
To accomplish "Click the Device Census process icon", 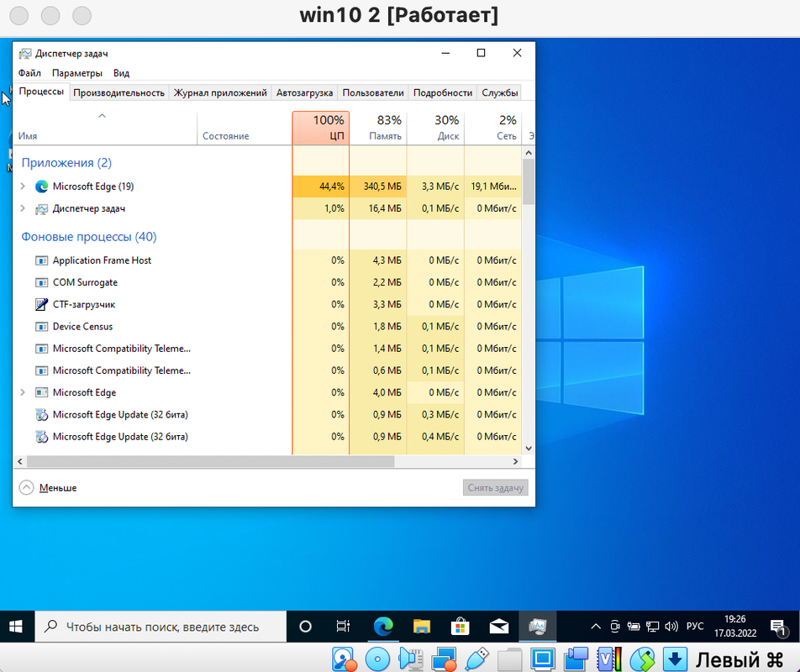I will tap(41, 326).
